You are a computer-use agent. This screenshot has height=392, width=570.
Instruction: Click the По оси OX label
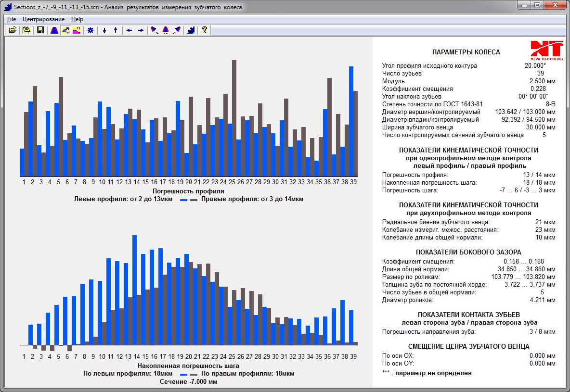tap(398, 355)
